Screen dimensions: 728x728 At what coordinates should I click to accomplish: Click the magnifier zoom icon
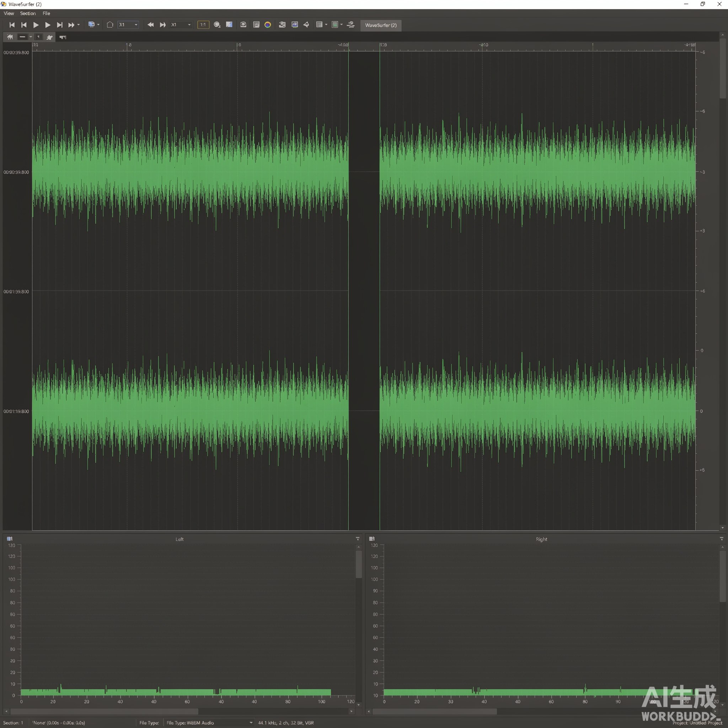217,25
